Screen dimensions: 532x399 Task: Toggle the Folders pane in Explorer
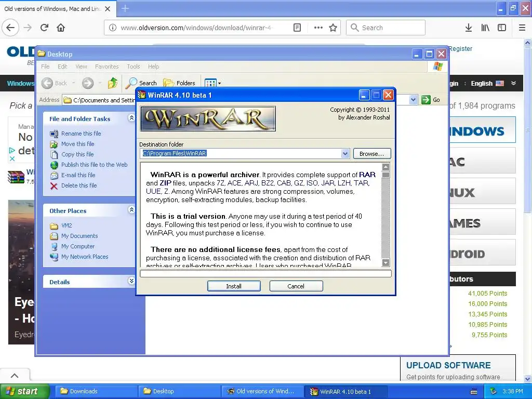click(x=179, y=83)
